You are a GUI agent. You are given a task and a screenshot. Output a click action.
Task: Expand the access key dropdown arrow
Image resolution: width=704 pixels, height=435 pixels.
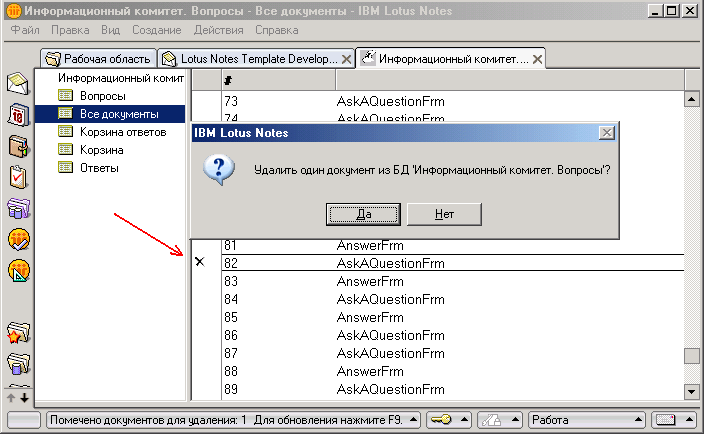(x=465, y=420)
